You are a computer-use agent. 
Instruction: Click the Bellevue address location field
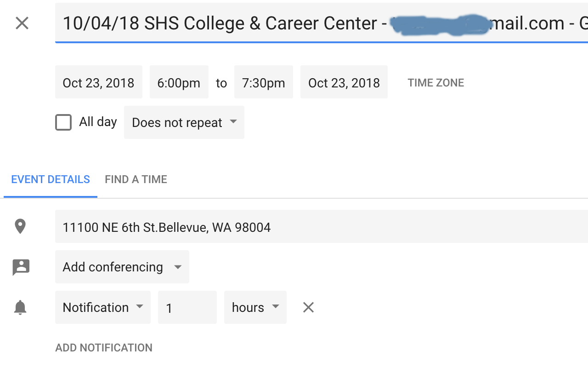322,226
